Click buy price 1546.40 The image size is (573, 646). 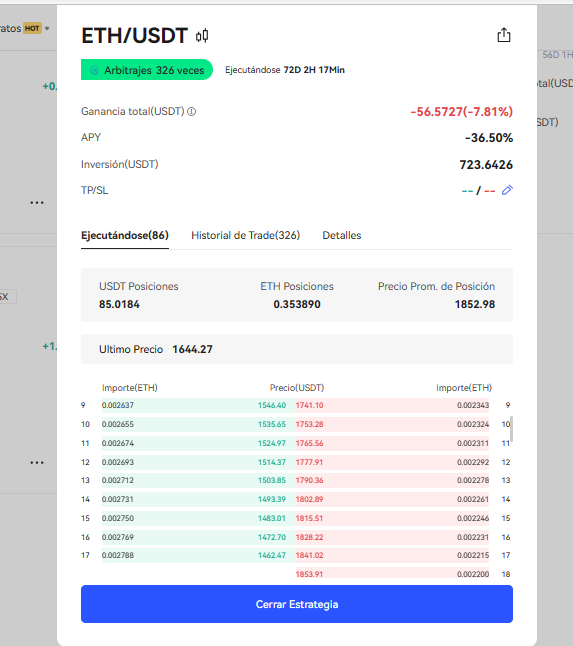click(x=271, y=405)
